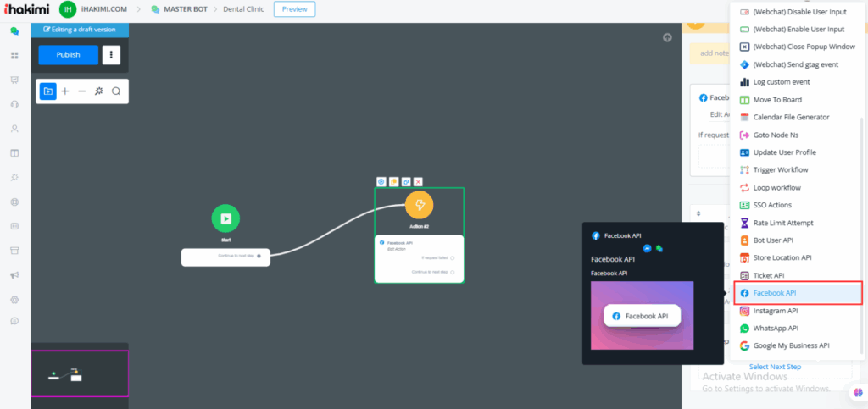Click Start node 'Continue to next step' connector
Screen dimensions: 868x409
pos(259,254)
